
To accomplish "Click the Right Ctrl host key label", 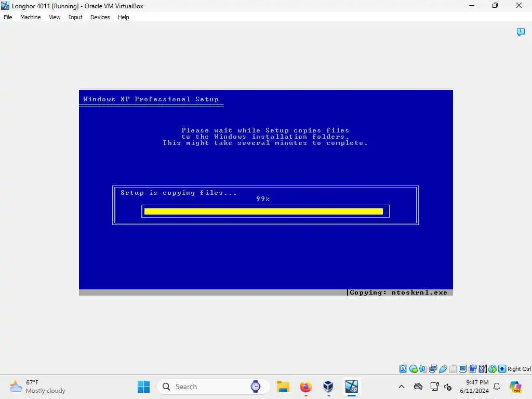I will coord(519,369).
